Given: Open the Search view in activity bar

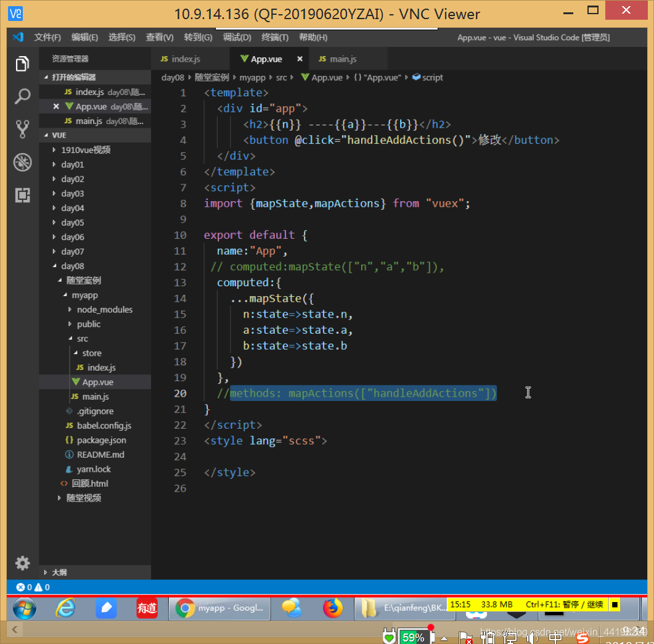Looking at the screenshot, I should 23,96.
